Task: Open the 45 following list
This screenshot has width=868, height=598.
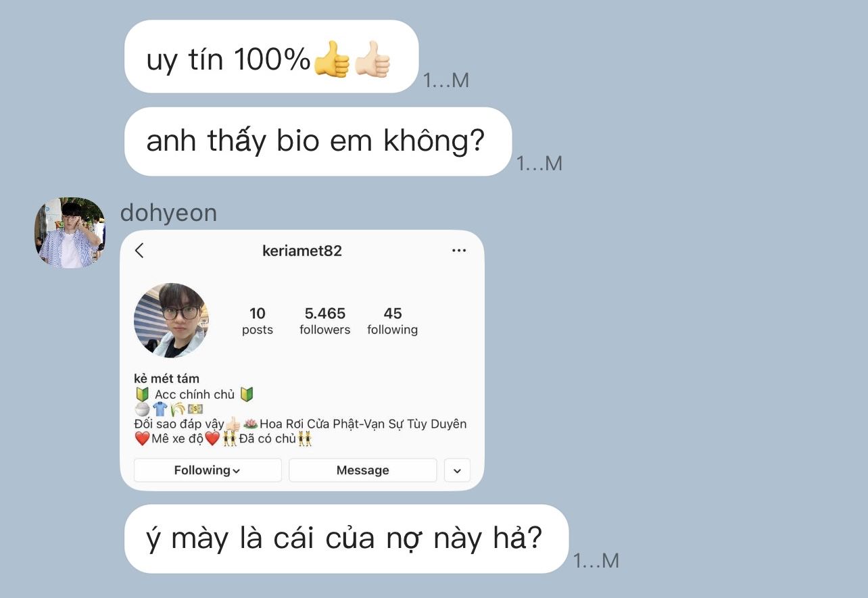Action: click(392, 321)
